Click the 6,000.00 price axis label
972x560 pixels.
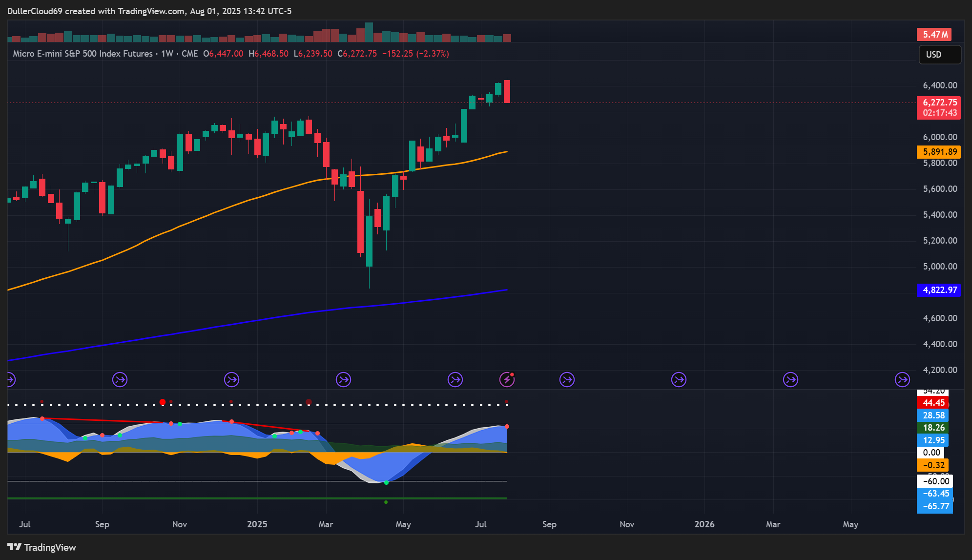940,137
